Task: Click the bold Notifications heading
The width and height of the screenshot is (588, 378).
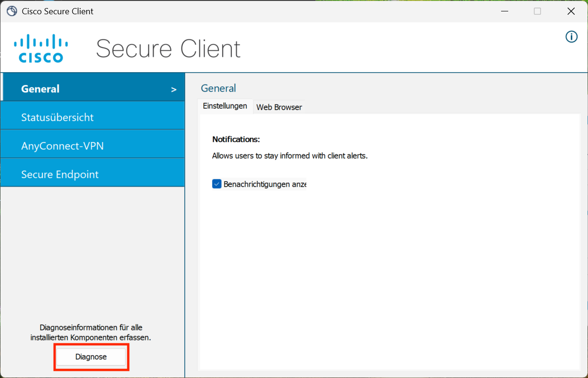Action: pyautogui.click(x=236, y=139)
